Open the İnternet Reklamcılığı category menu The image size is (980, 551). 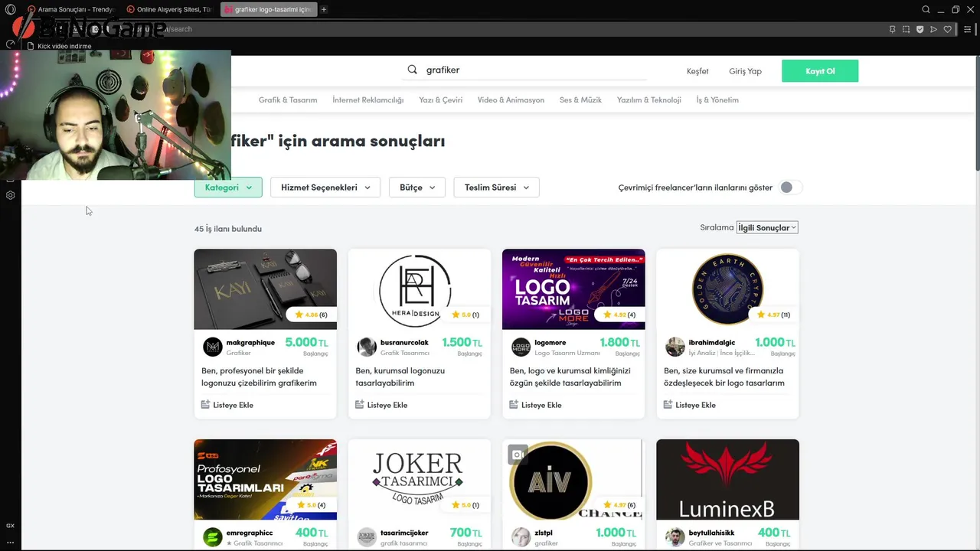pyautogui.click(x=368, y=99)
